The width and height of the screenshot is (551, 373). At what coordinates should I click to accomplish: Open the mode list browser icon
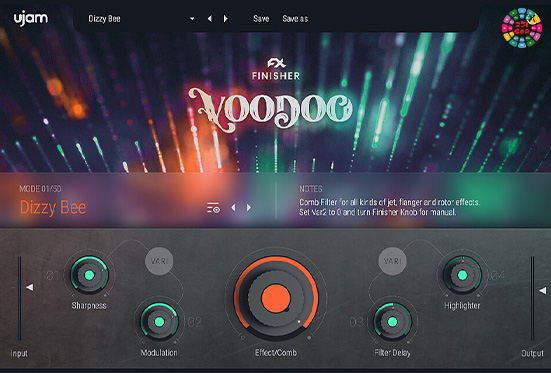(x=213, y=208)
